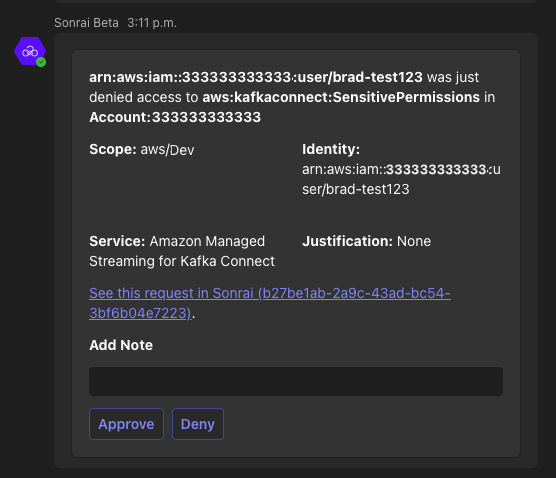Click the aws/Dev scope value
The image size is (556, 478).
(167, 150)
